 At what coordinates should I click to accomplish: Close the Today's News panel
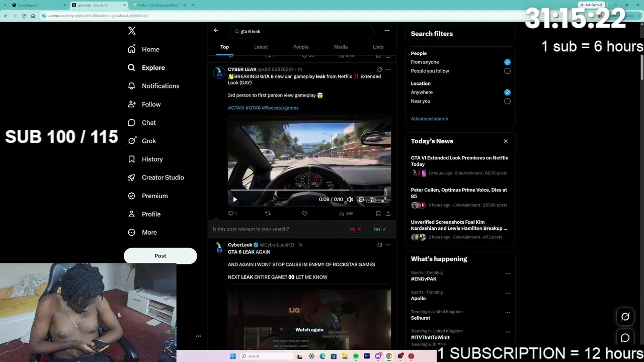click(506, 141)
